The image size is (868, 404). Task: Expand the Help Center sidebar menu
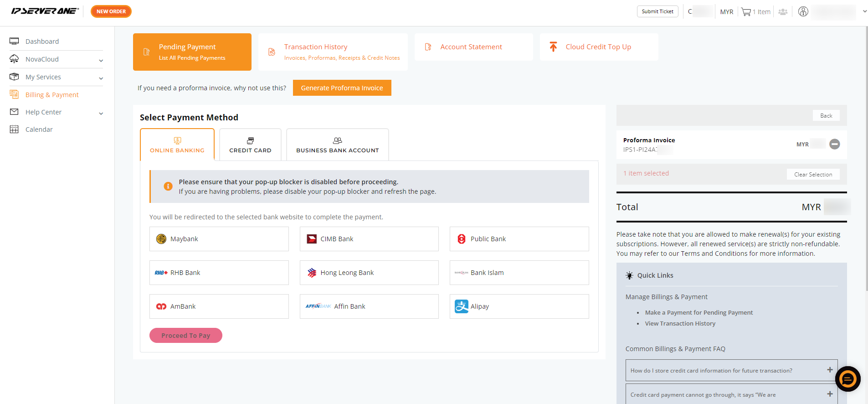(x=101, y=113)
